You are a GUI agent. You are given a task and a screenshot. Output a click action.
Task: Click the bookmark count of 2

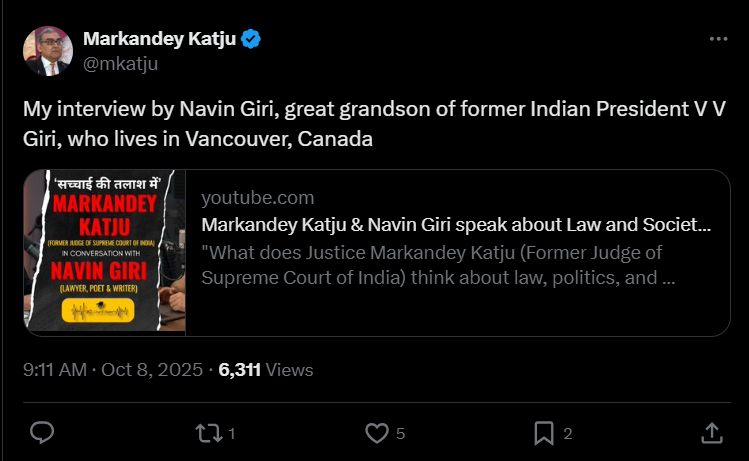568,433
